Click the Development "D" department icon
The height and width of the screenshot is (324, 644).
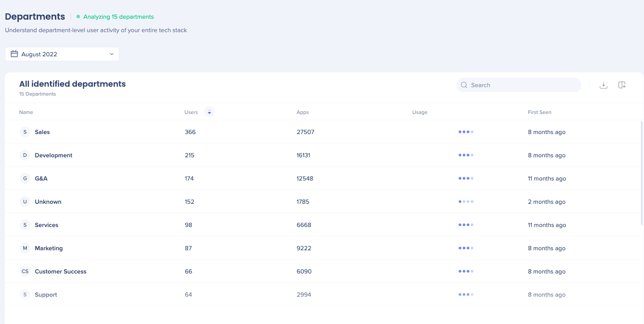tap(25, 155)
